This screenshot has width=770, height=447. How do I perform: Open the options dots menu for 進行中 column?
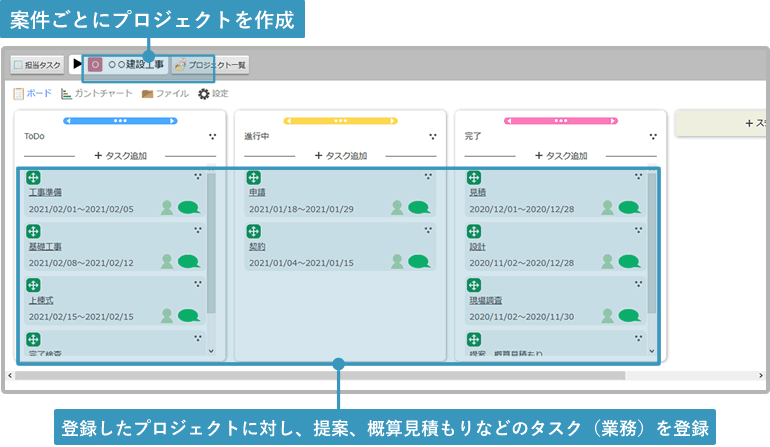click(432, 135)
